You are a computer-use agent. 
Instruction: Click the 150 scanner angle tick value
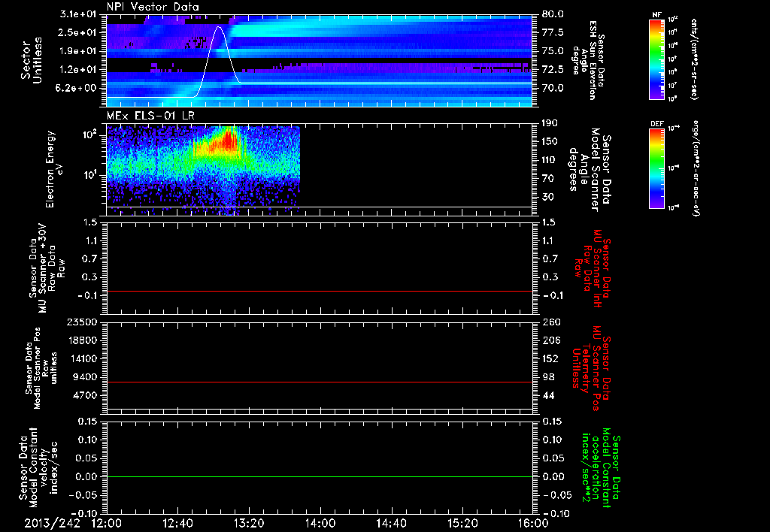[x=550, y=141]
